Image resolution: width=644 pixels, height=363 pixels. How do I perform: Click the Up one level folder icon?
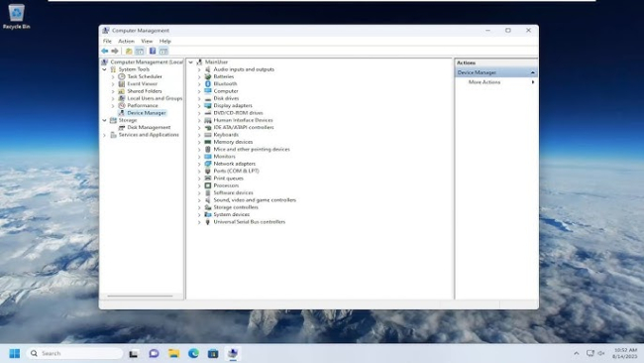[129, 51]
